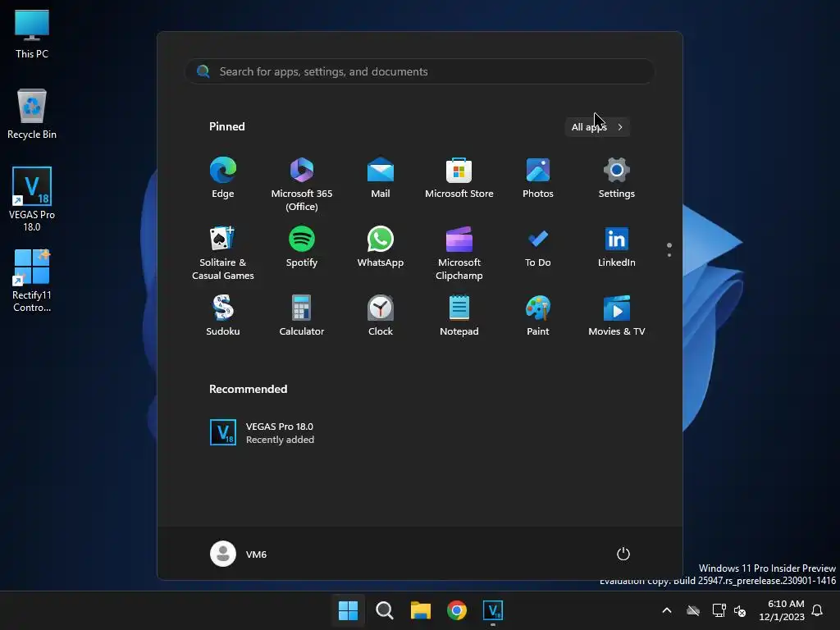Click the Windows Start button on taskbar

[348, 610]
